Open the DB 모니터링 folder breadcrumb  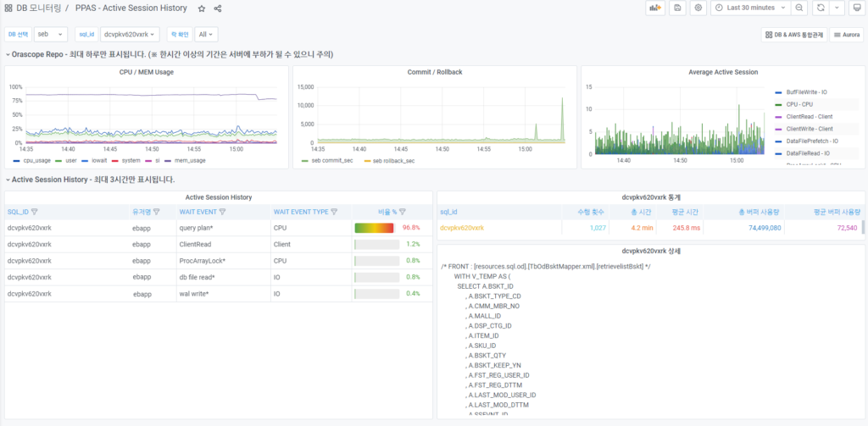pos(38,8)
